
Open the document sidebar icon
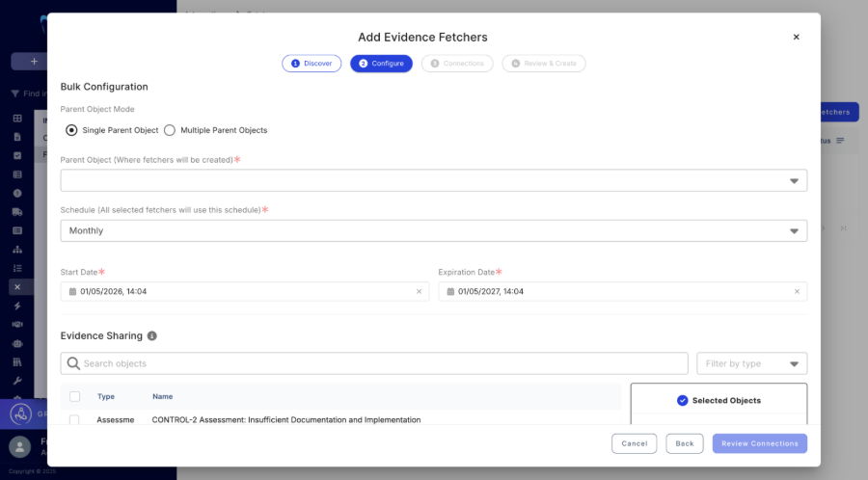(x=17, y=137)
